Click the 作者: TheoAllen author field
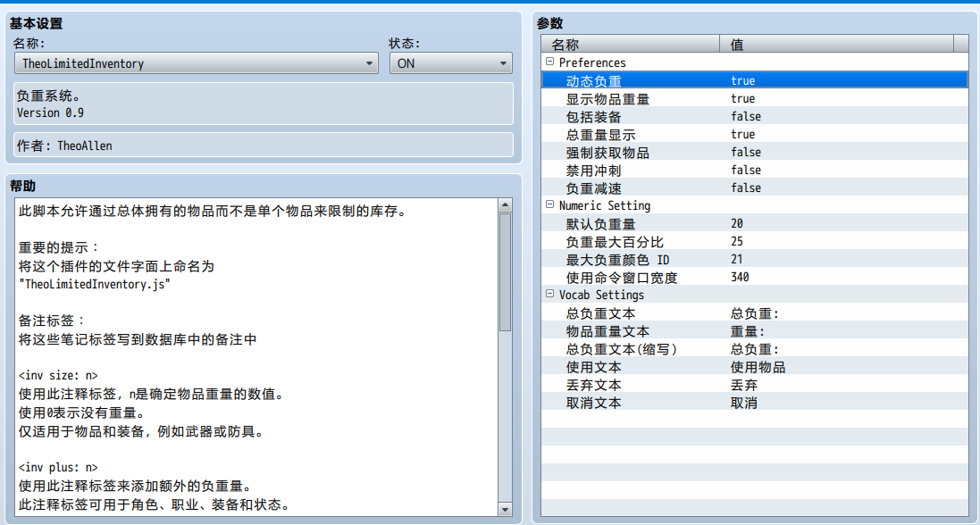The image size is (980, 525). 264,145
